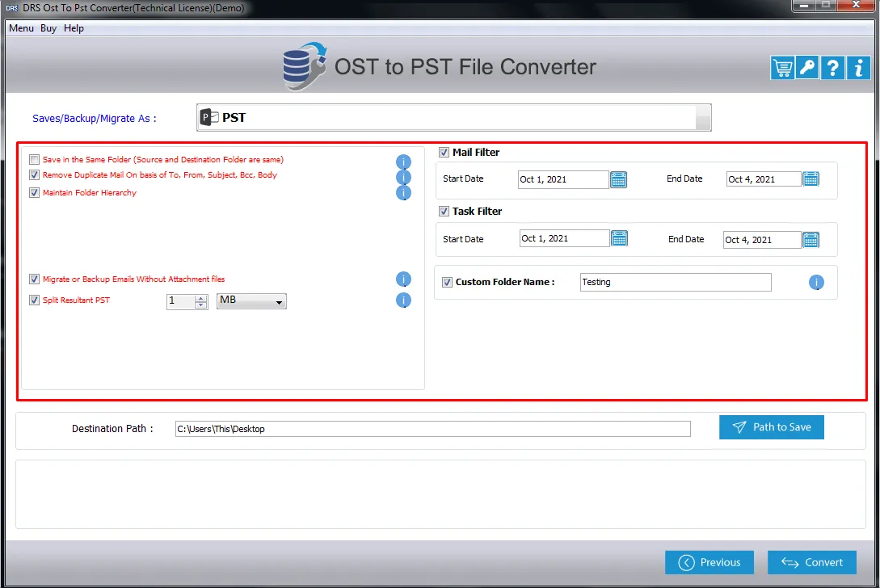Viewport: 880px width, 588px height.
Task: Click the Custom Folder Name Testing field
Action: click(x=676, y=282)
